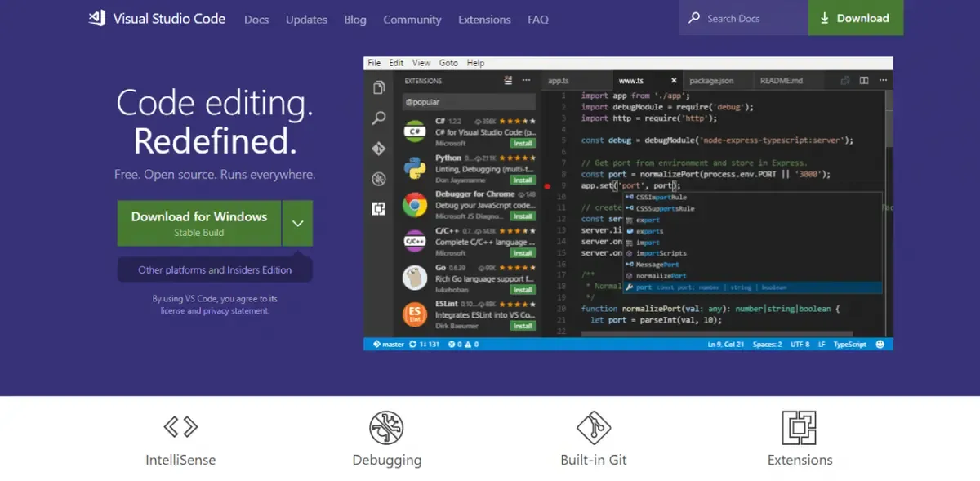Install the Python extension

[x=523, y=180]
